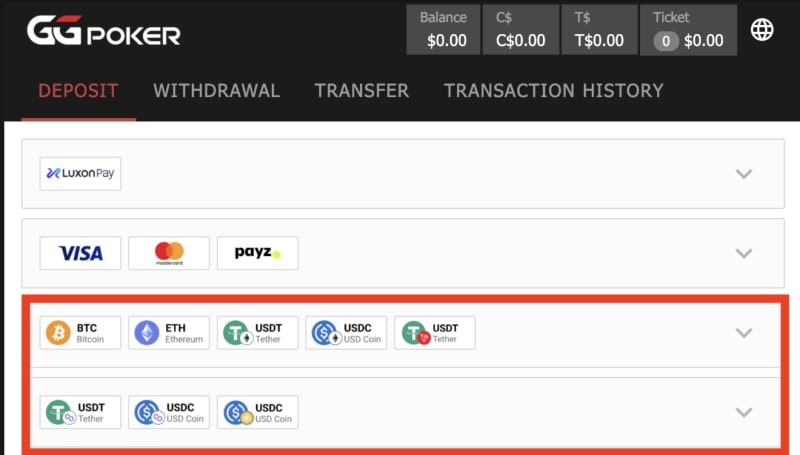Screen dimensions: 800x455
Task: Click the C$0.00 amount text
Action: point(520,40)
